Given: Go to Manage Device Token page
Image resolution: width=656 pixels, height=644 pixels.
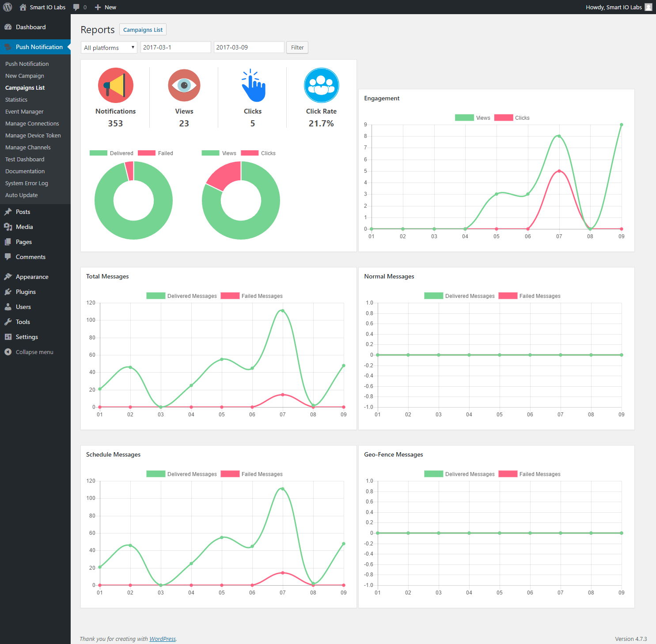Looking at the screenshot, I should [33, 136].
